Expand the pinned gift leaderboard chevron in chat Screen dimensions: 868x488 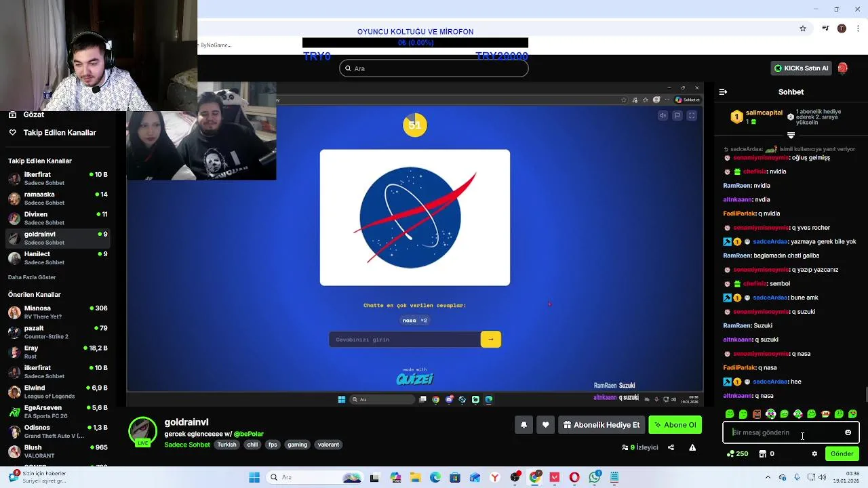tap(791, 136)
